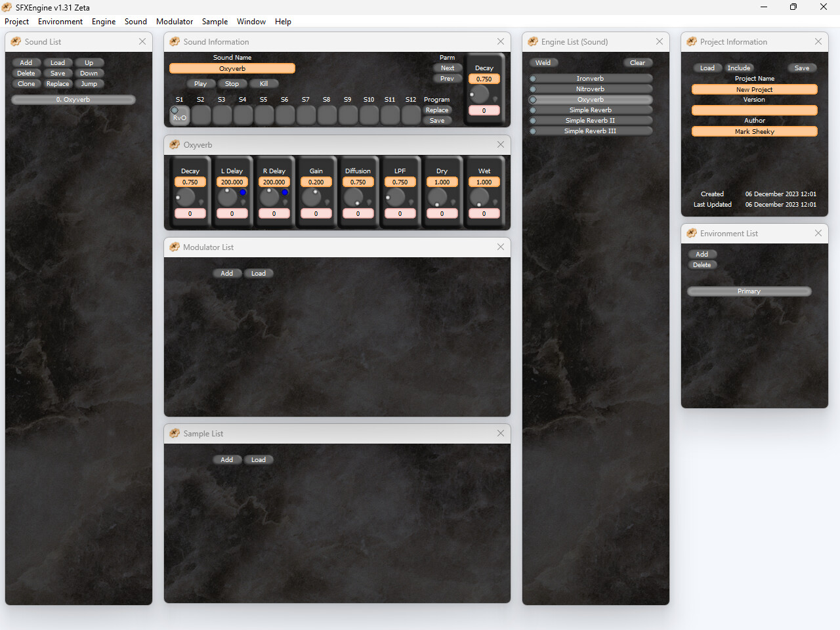Click the Weld button in Engine List
Screen dimensions: 840x630
[x=544, y=62]
